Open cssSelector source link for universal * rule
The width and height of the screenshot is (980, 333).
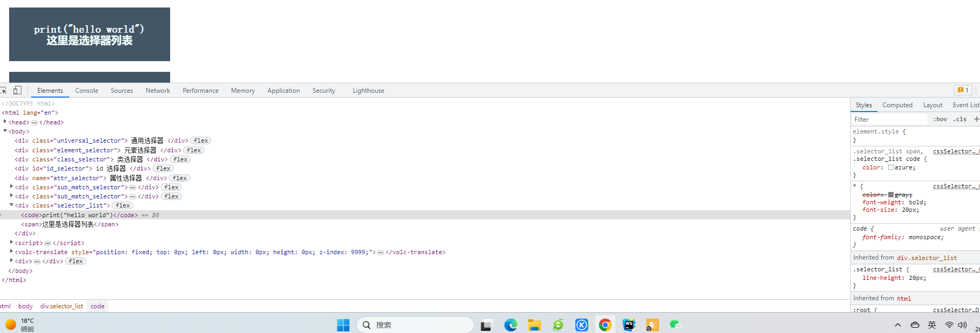tap(956, 186)
